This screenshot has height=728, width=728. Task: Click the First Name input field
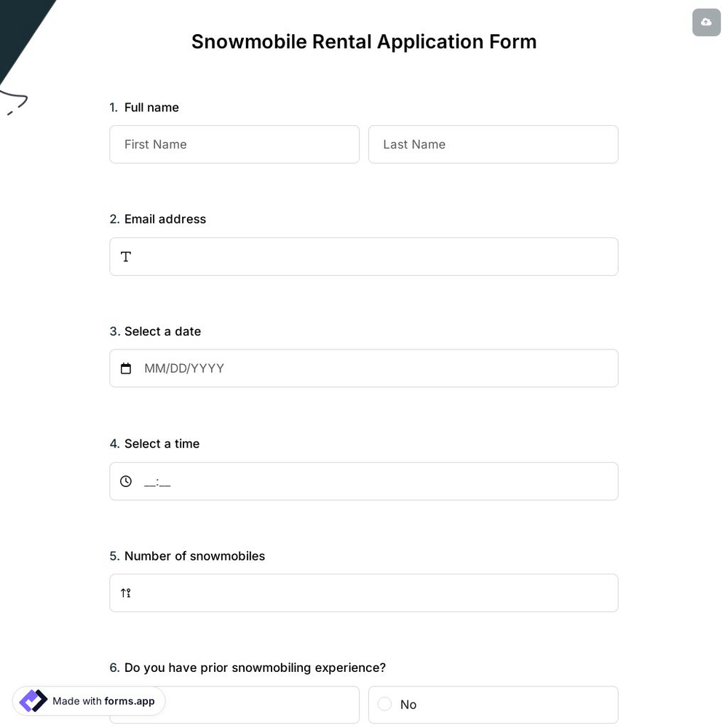[x=234, y=144]
